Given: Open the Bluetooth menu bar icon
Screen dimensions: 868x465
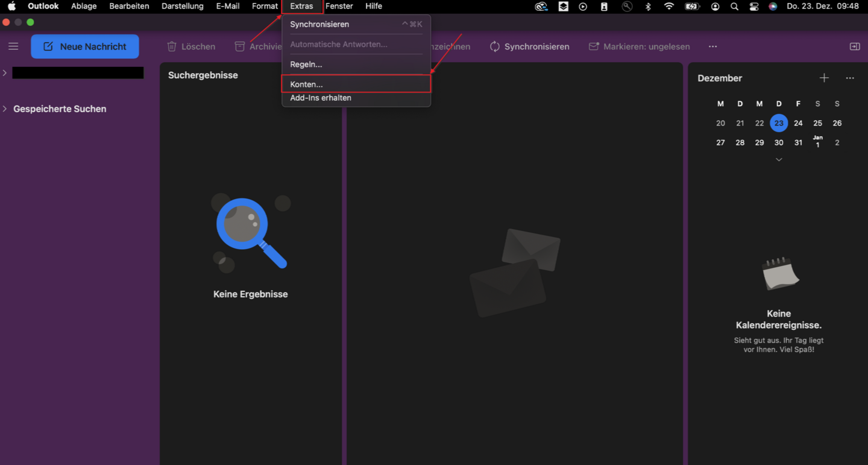Looking at the screenshot, I should coord(649,6).
